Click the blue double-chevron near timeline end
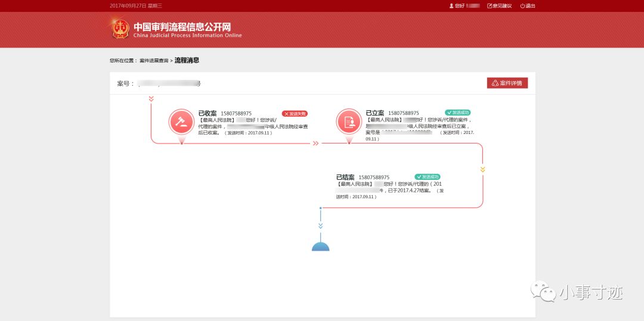This screenshot has width=644, height=321. [320, 226]
